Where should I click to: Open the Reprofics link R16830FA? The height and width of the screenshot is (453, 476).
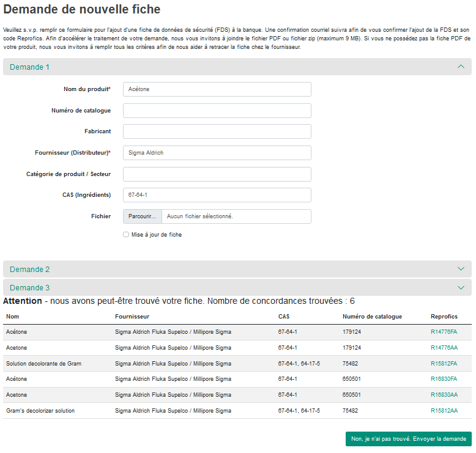pyautogui.click(x=444, y=379)
